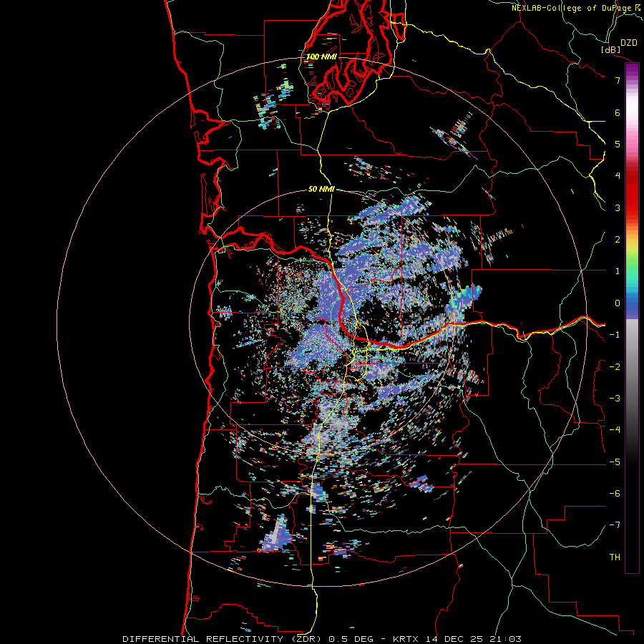Screen dimensions: 644x644
Task: Click the 100 NMI range ring label
Action: tap(321, 57)
